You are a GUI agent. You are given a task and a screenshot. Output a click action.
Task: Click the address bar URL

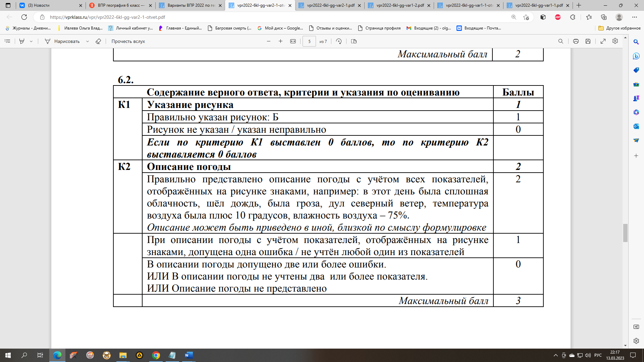coord(107,17)
